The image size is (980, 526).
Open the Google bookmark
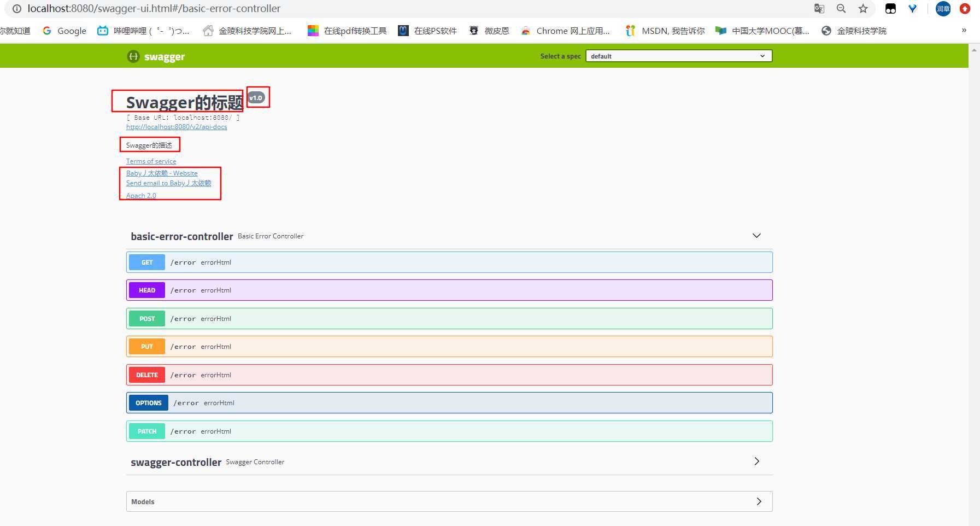point(64,31)
